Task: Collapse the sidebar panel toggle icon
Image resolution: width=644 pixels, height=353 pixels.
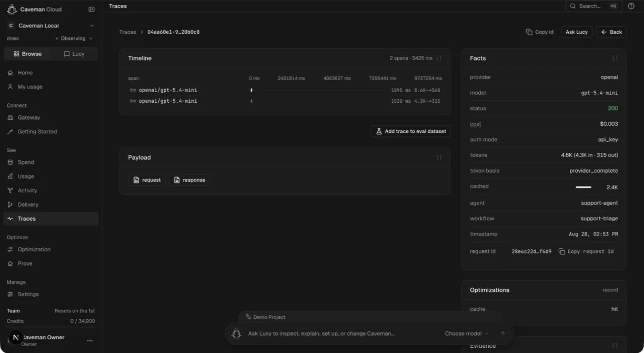Action: [x=92, y=9]
